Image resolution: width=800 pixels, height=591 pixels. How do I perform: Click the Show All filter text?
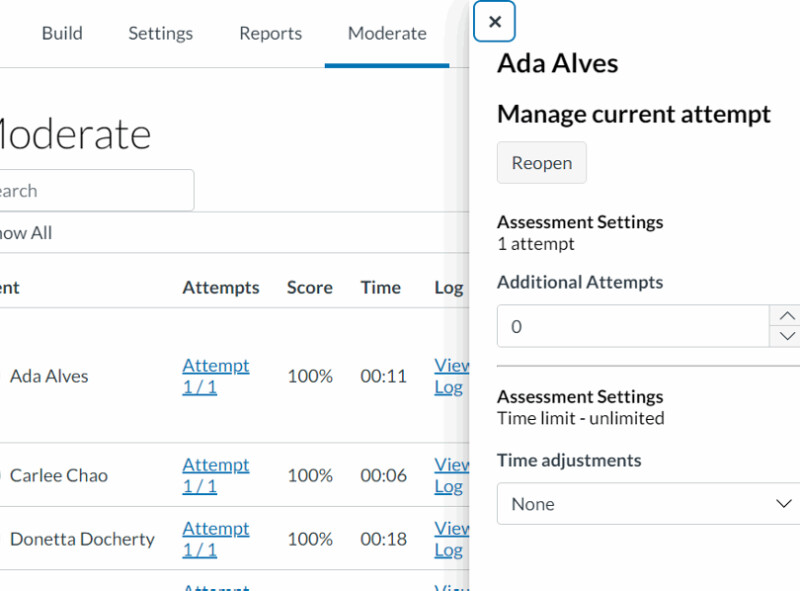pos(25,233)
